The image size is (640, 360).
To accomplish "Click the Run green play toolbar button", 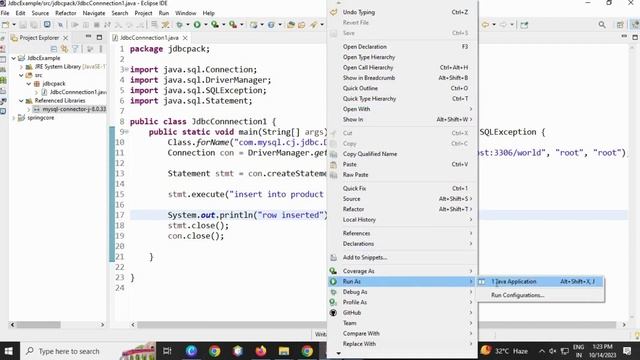I will tap(197, 25).
